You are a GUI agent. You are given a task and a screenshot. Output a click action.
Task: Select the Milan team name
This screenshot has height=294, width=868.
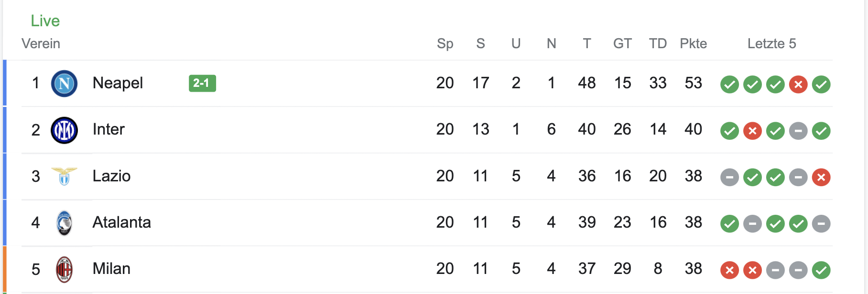click(x=111, y=269)
